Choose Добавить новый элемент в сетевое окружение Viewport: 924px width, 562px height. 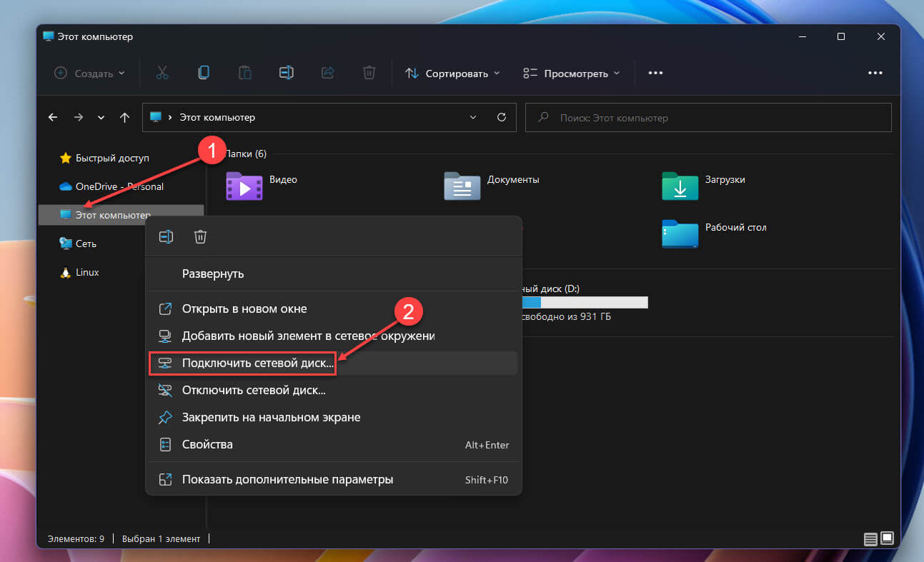coord(334,336)
